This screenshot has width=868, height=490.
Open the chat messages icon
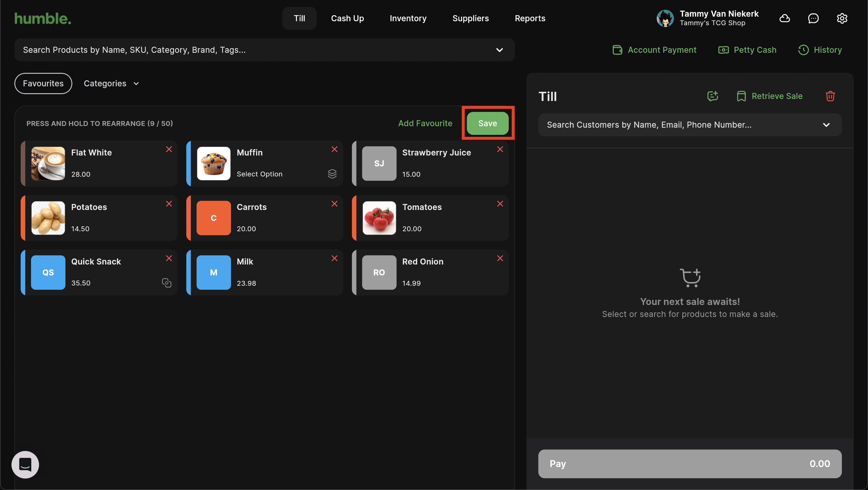pyautogui.click(x=813, y=18)
